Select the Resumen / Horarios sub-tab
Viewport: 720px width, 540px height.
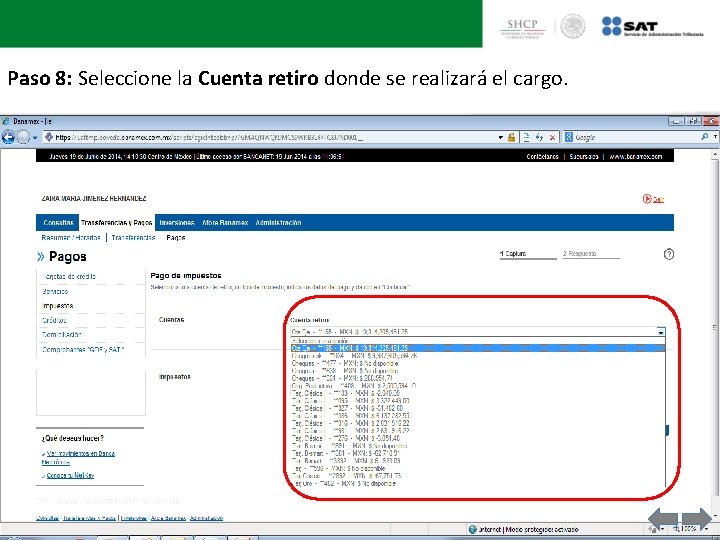(x=71, y=237)
